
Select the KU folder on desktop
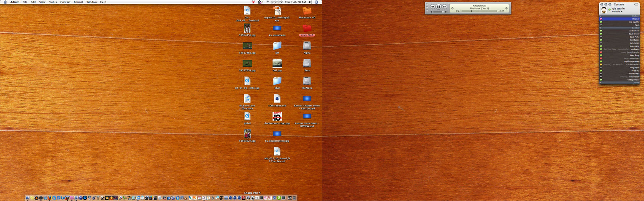[x=277, y=46]
